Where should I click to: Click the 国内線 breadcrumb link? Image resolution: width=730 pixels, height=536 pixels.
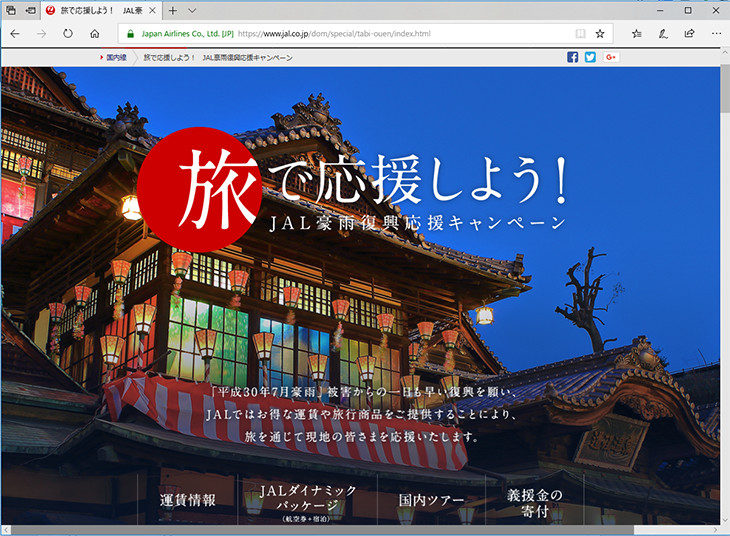click(116, 58)
